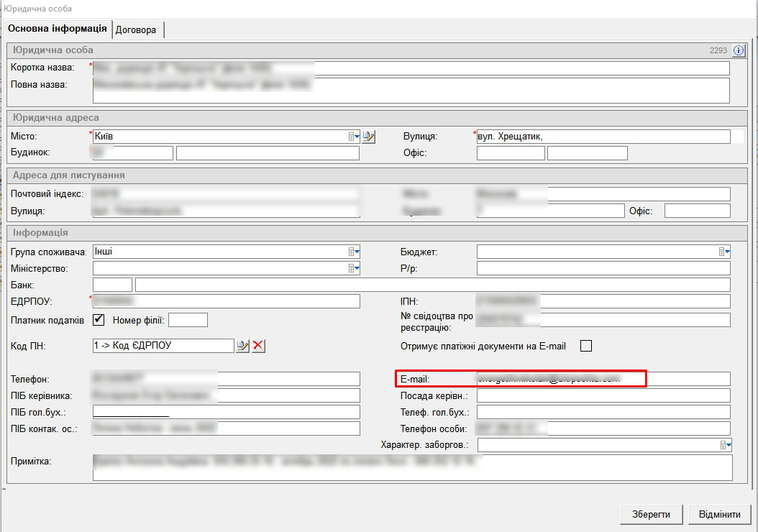Select the Основна інформація tab
The image size is (758, 532).
click(x=58, y=29)
